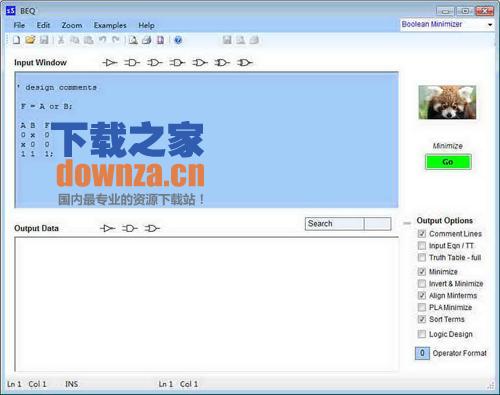This screenshot has height=395, width=500.
Task: Collapse Output Options using the minus mark
Action: (407, 223)
